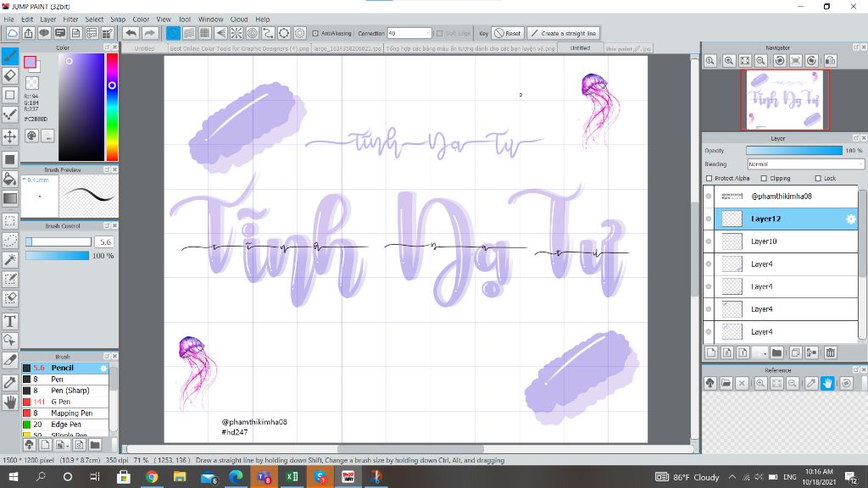Click the Create a straight line button
The height and width of the screenshot is (488, 868).
(564, 33)
